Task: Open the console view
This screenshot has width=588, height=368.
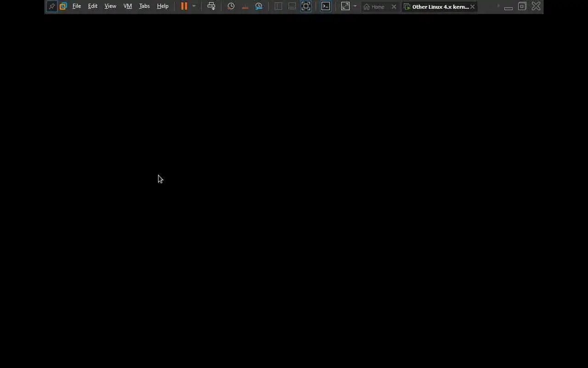Action: [x=326, y=6]
